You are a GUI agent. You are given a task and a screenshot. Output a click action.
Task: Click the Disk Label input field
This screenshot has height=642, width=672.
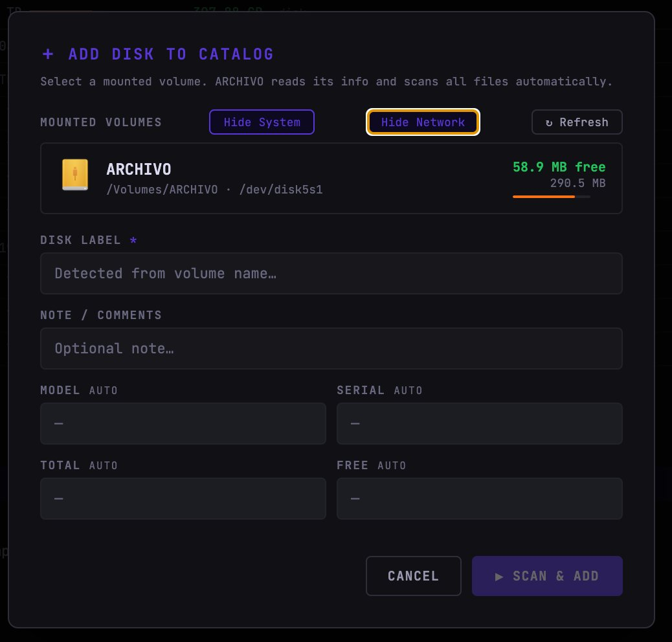click(331, 273)
